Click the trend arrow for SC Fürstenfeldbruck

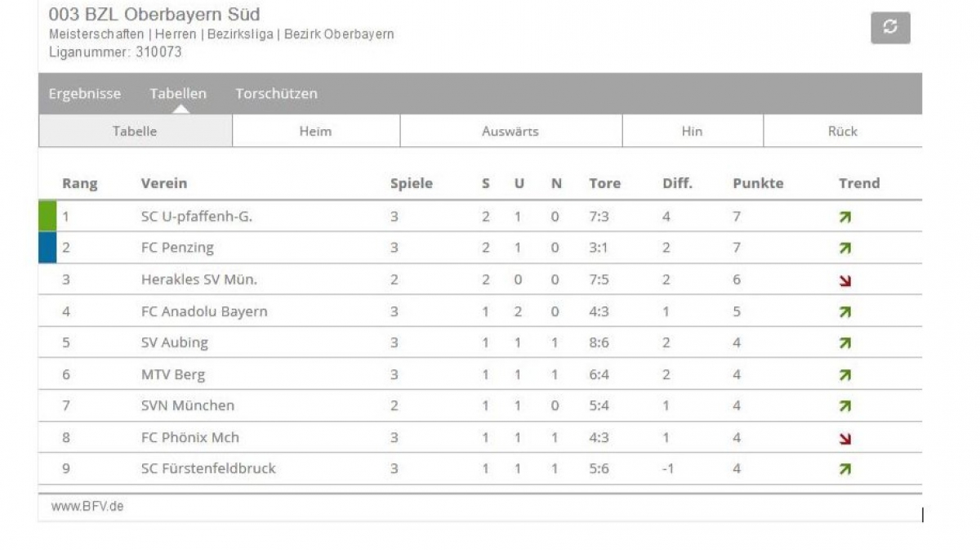845,469
